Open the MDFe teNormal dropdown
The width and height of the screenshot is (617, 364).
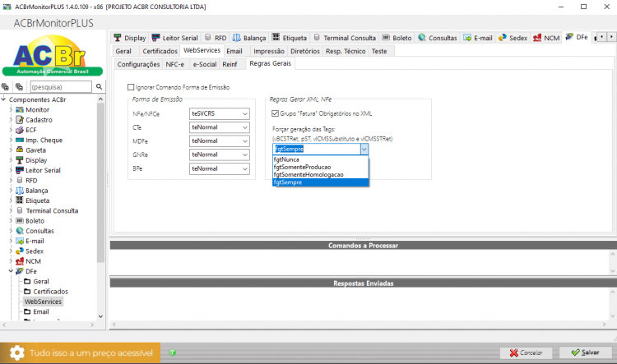click(x=219, y=141)
